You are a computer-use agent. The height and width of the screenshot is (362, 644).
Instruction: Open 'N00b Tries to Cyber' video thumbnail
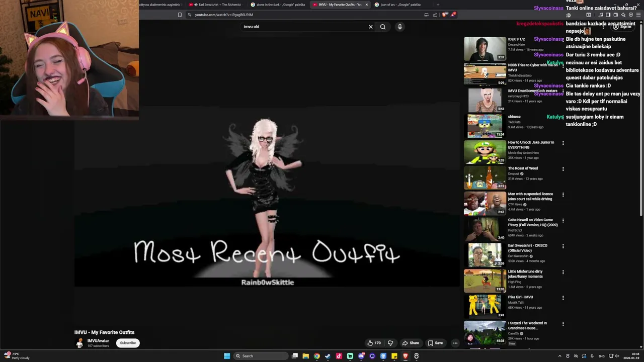(485, 74)
